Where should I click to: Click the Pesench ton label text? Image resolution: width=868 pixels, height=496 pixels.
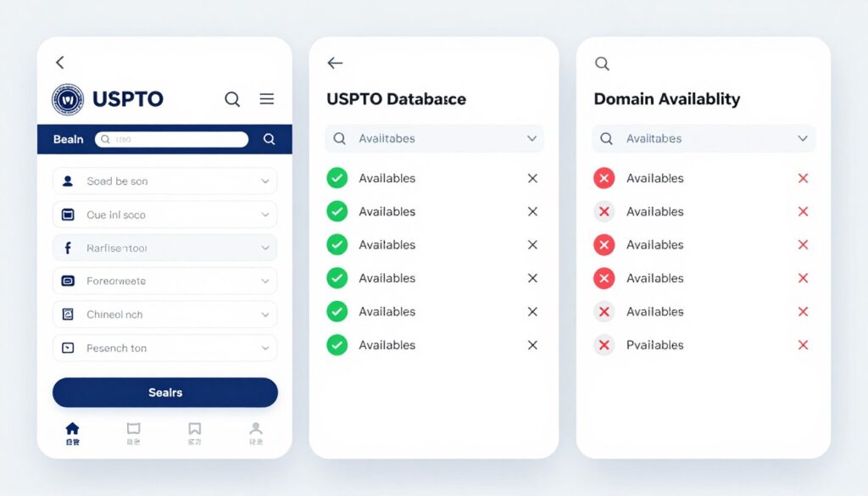[117, 348]
